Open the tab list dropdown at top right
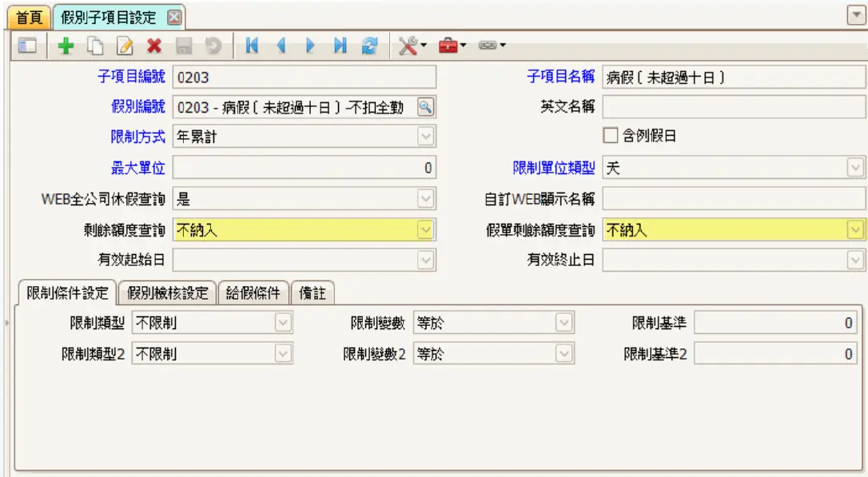Image resolution: width=868 pixels, height=477 pixels. [x=856, y=14]
